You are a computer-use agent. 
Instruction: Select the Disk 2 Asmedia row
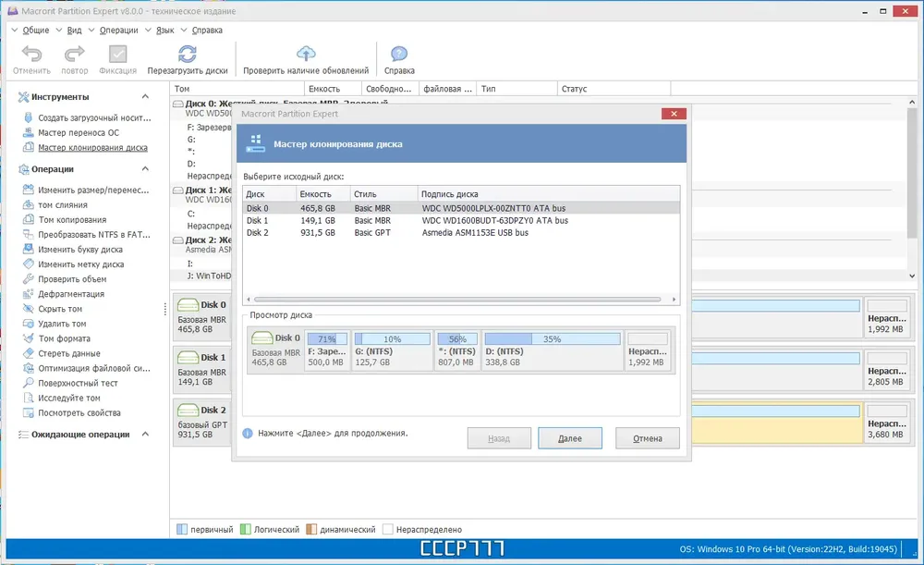click(x=461, y=233)
